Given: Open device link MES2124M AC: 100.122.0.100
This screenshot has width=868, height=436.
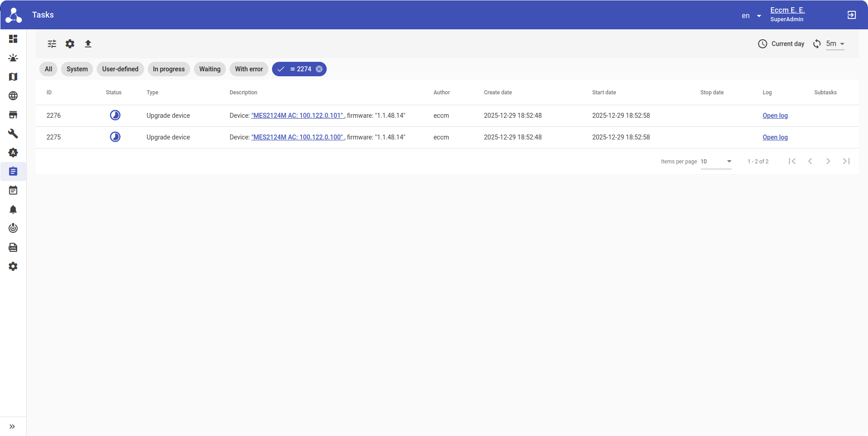Looking at the screenshot, I should (x=297, y=137).
